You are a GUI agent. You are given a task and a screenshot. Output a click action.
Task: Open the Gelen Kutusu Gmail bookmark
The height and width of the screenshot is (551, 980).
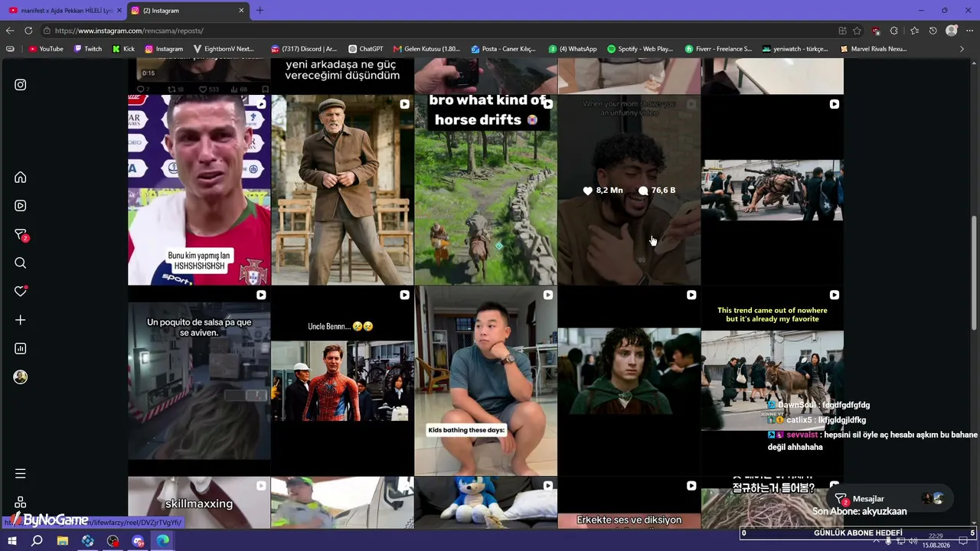426,49
